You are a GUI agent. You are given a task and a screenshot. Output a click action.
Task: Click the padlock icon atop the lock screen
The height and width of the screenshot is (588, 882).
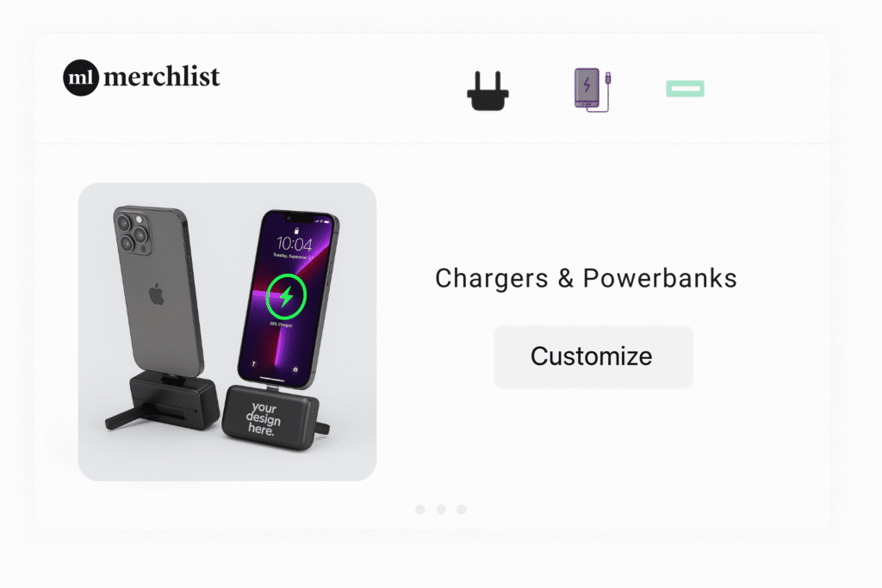click(296, 231)
